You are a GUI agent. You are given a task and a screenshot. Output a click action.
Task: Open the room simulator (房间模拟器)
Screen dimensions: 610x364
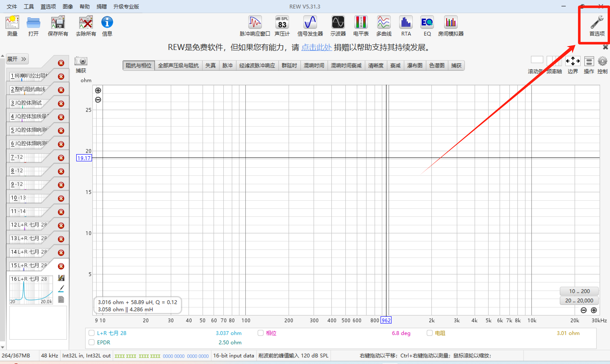450,26
